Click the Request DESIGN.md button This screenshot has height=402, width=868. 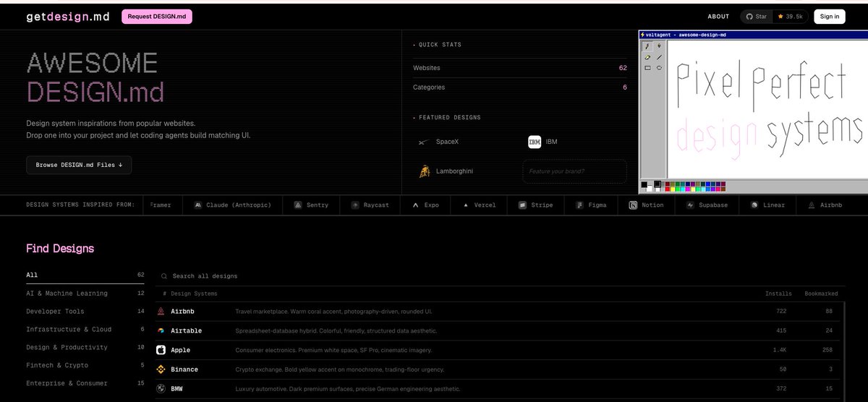(x=157, y=17)
